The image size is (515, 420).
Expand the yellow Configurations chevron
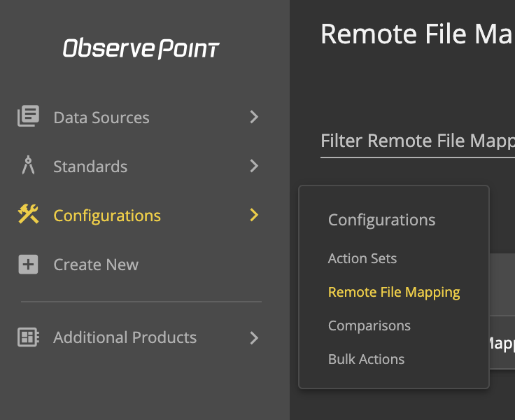coord(254,215)
